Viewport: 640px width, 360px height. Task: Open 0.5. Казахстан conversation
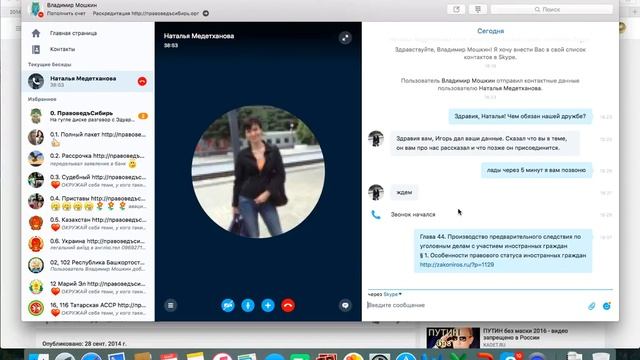tap(87, 223)
